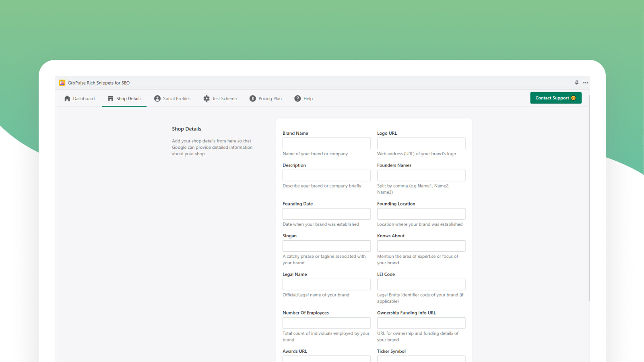Select the Shop Details tab
The image size is (644, 362).
(x=124, y=99)
